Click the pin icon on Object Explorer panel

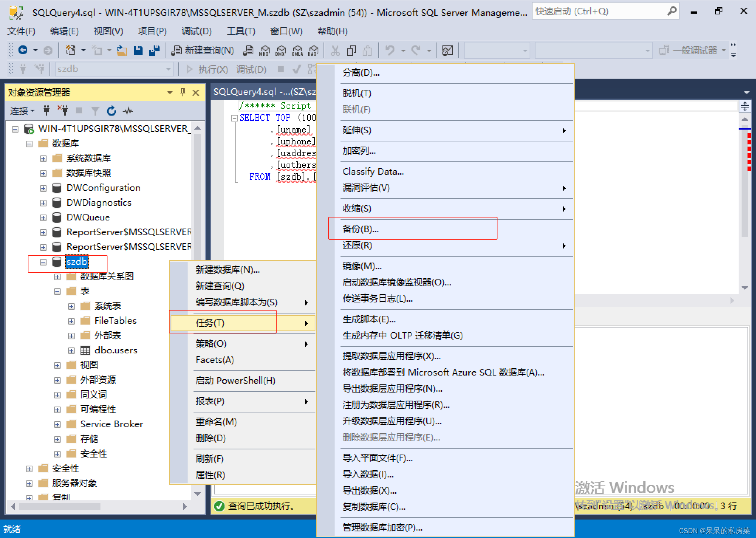[182, 92]
